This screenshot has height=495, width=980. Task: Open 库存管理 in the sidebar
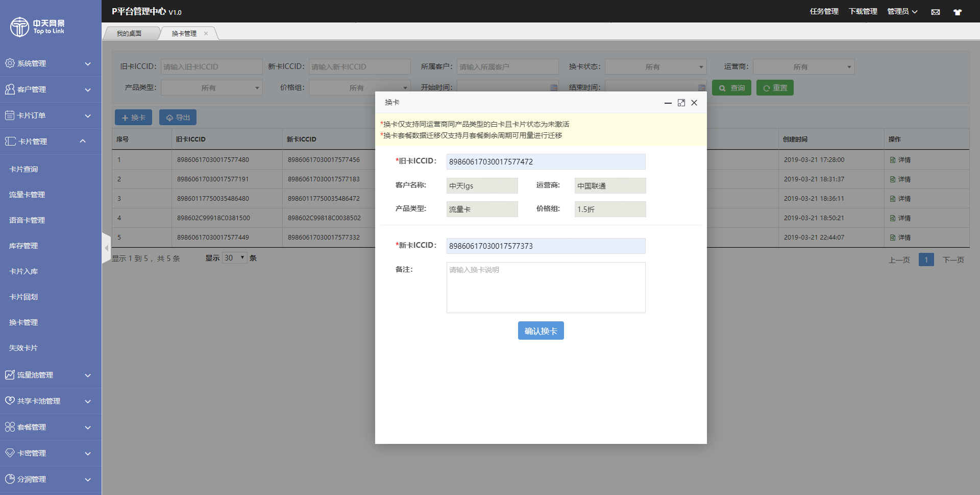[x=23, y=246]
